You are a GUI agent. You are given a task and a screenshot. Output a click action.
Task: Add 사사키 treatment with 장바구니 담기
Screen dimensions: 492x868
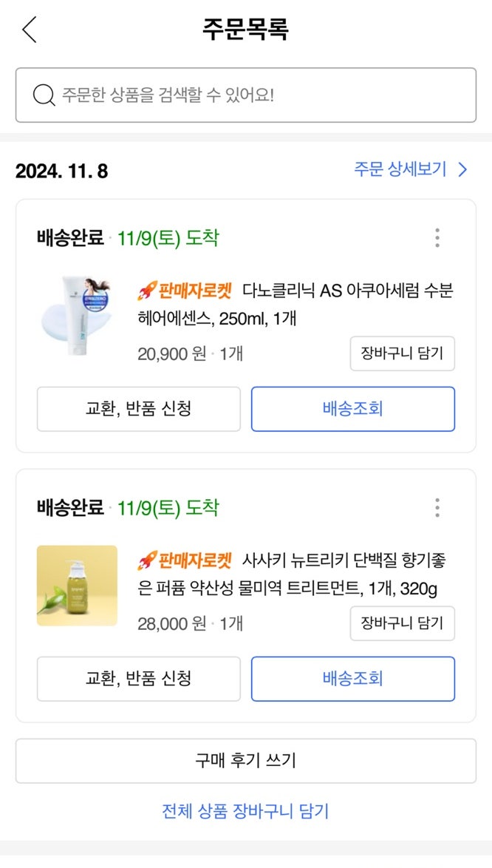pos(402,623)
